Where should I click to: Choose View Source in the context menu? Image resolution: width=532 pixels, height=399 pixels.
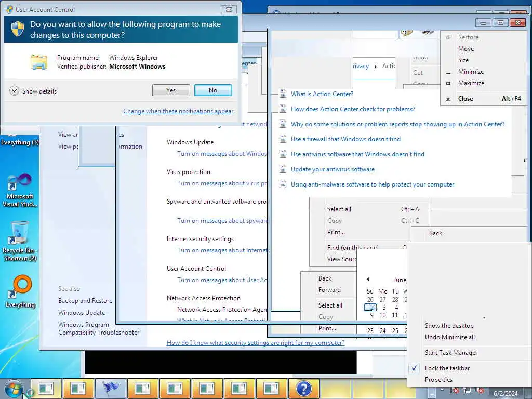(x=341, y=259)
